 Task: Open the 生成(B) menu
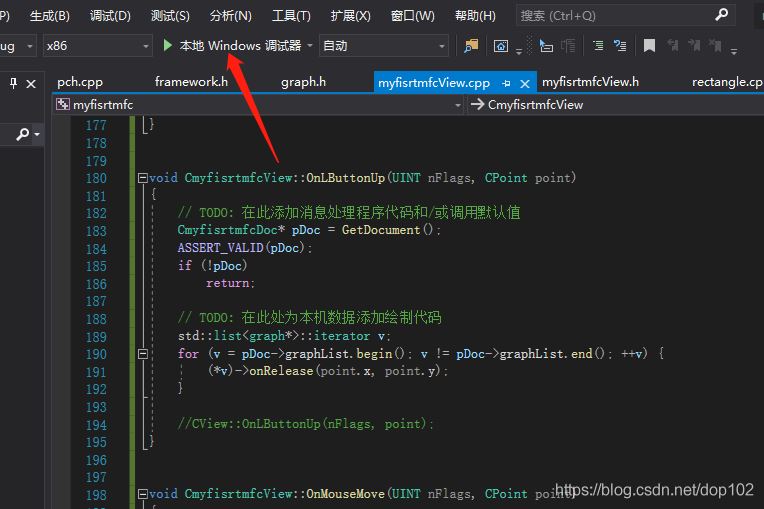click(50, 16)
